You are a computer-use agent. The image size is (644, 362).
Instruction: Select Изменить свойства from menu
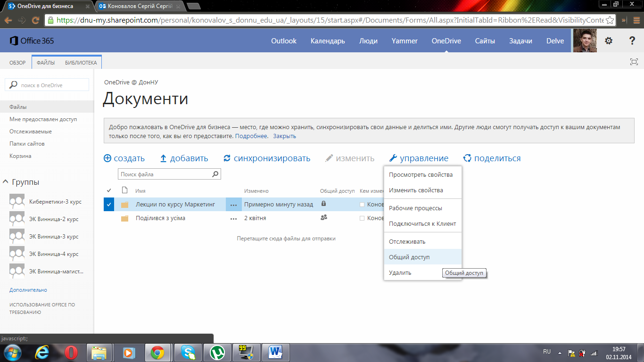tap(423, 190)
